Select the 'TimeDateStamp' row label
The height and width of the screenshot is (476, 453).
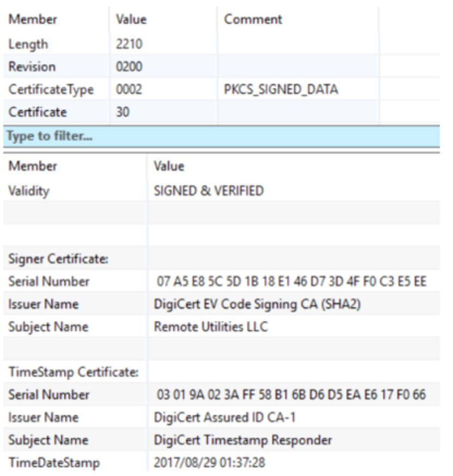[54, 463]
